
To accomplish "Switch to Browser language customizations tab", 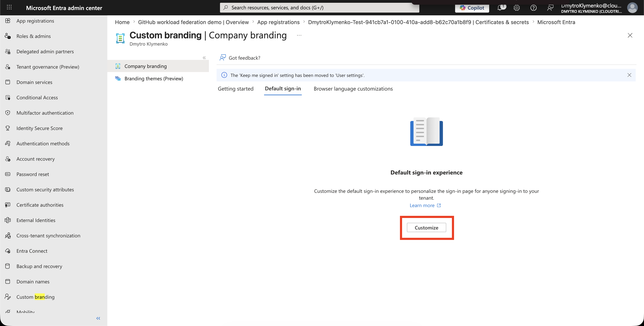I will [x=353, y=89].
